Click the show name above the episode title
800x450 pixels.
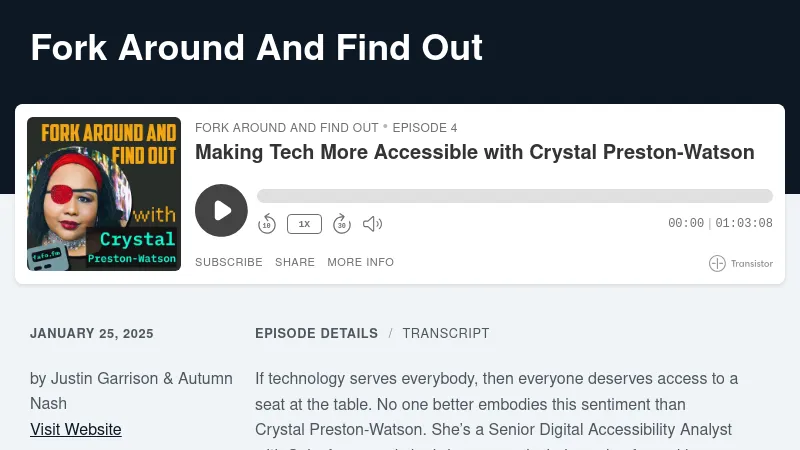click(x=286, y=128)
